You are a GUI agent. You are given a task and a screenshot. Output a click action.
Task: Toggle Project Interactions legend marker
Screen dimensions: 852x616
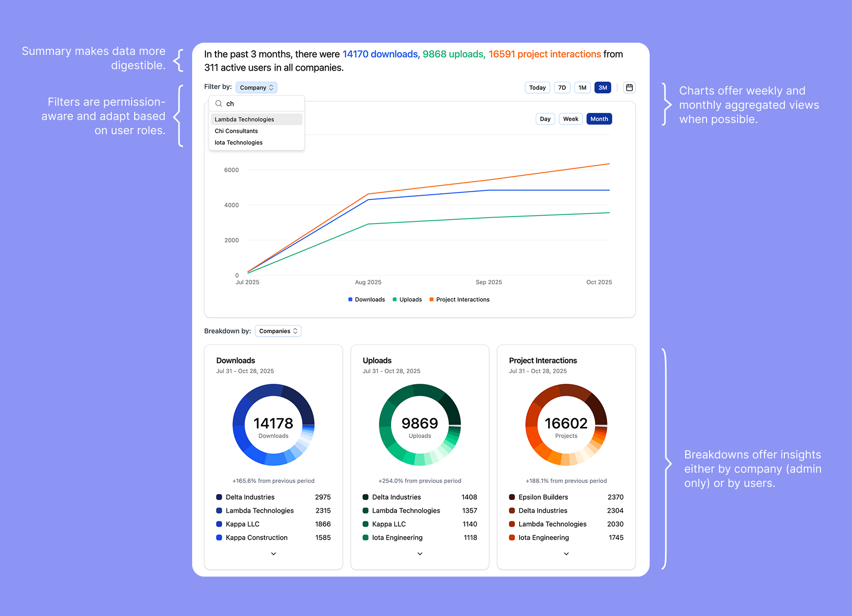click(432, 299)
